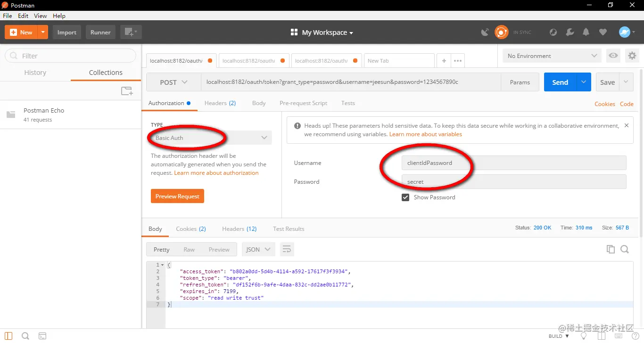Image resolution: width=644 pixels, height=343 pixels.
Task: Click the Params button
Action: point(520,82)
